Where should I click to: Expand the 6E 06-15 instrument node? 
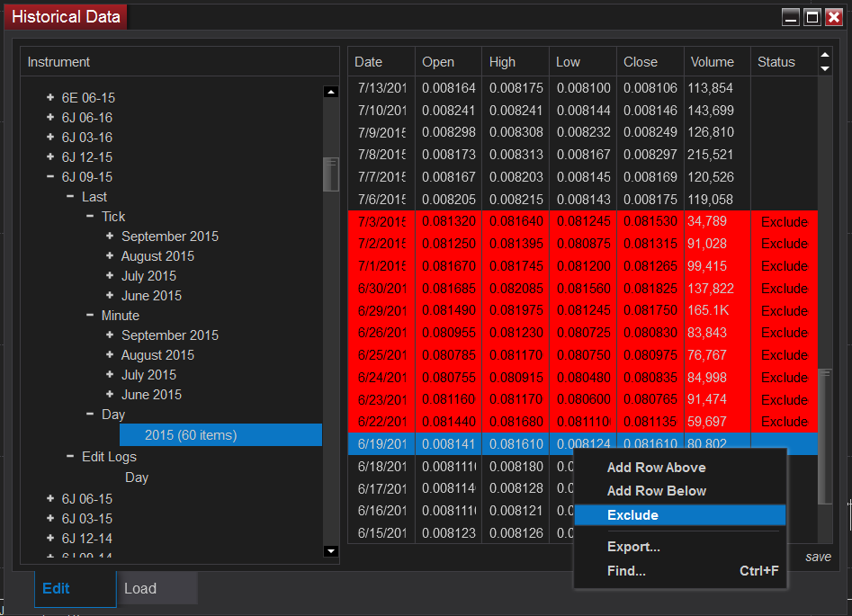click(50, 97)
